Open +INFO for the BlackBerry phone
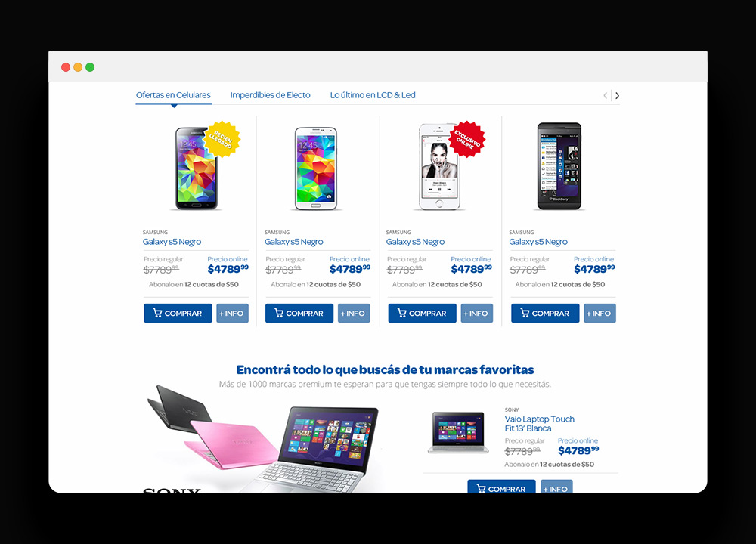 pos(600,314)
